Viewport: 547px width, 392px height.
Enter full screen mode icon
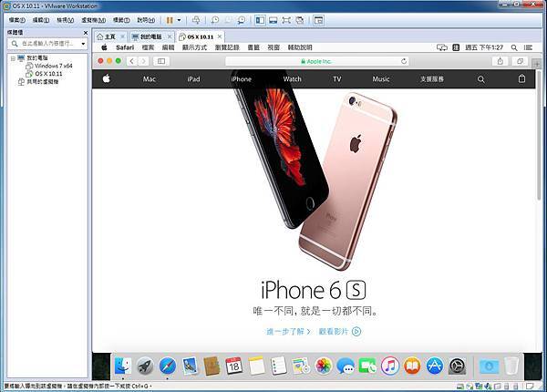click(x=286, y=20)
